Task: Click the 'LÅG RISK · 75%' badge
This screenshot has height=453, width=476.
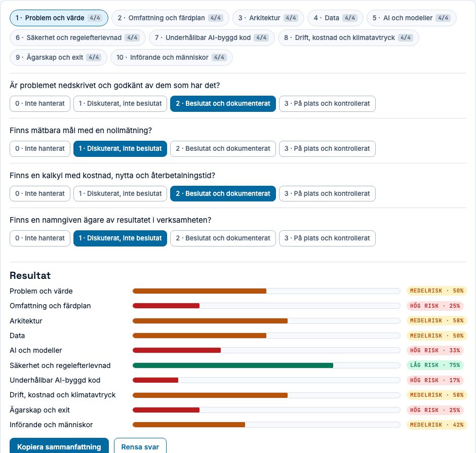Action: [x=435, y=365]
